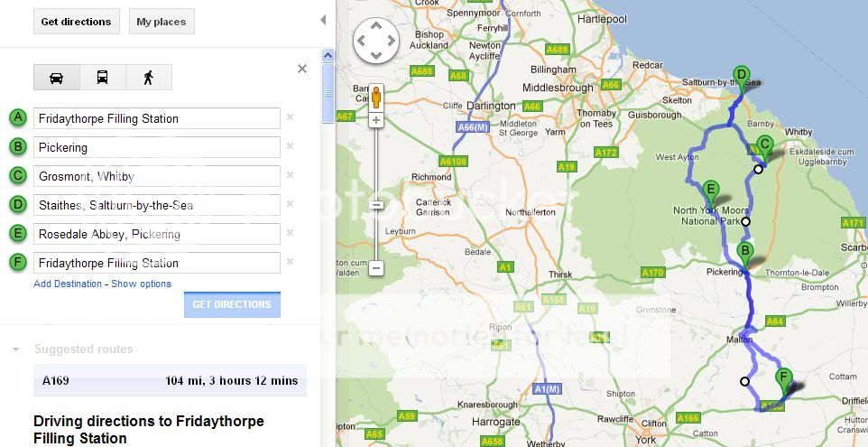Open the My places tab
The image size is (868, 447).
(x=162, y=22)
